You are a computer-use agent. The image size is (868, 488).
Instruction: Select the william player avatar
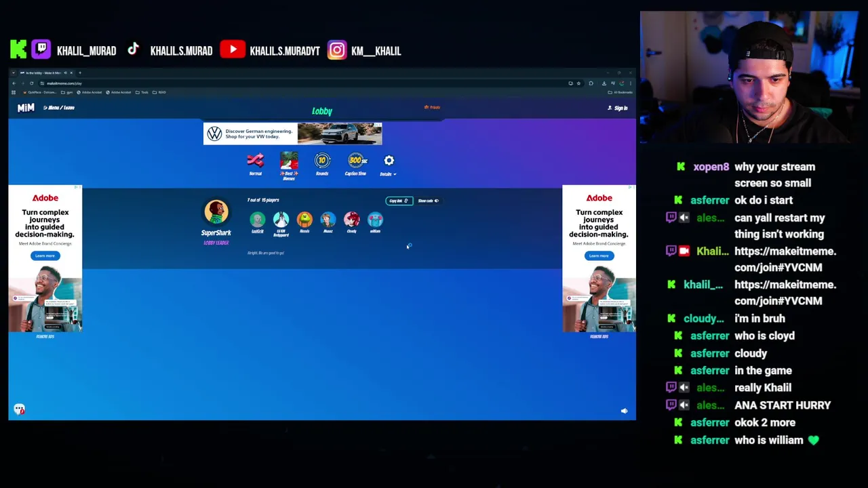[x=375, y=220]
